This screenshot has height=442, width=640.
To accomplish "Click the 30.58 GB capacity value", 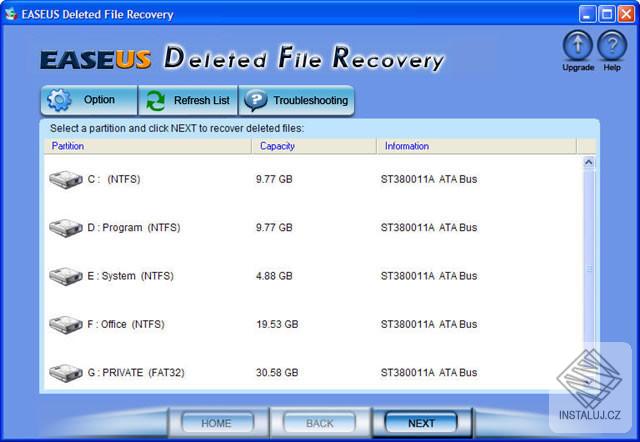I will [277, 373].
